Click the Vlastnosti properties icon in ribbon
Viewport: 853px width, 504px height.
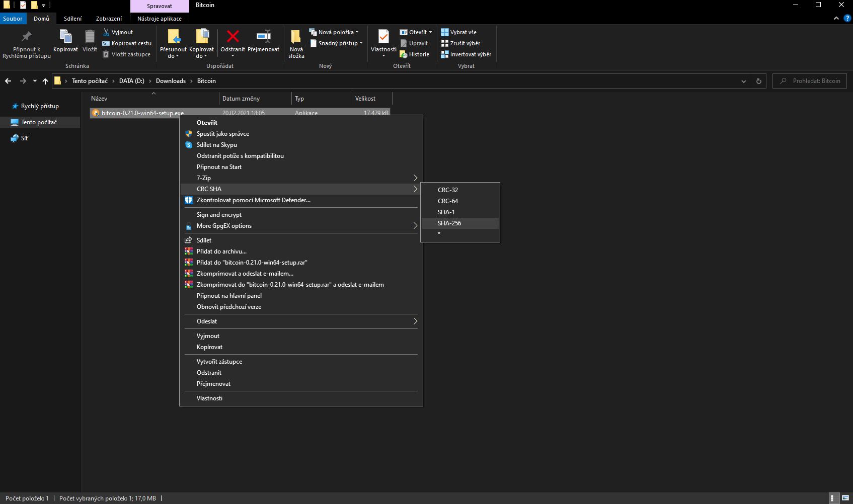tap(383, 37)
